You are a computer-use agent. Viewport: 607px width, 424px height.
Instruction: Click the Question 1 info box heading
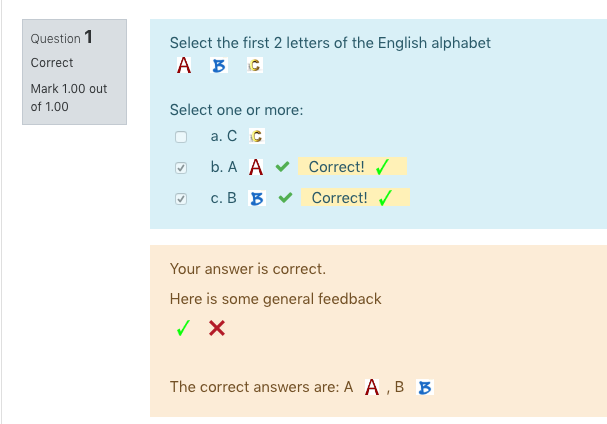(62, 38)
